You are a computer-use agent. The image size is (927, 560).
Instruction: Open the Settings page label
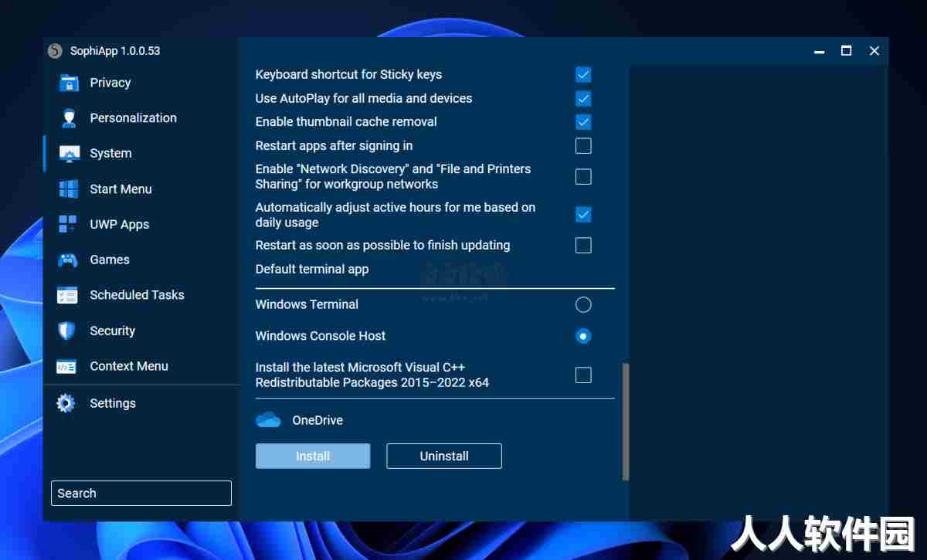(x=113, y=403)
